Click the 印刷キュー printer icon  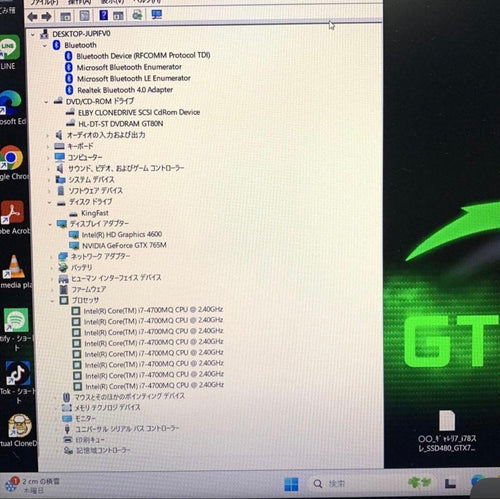click(x=68, y=440)
